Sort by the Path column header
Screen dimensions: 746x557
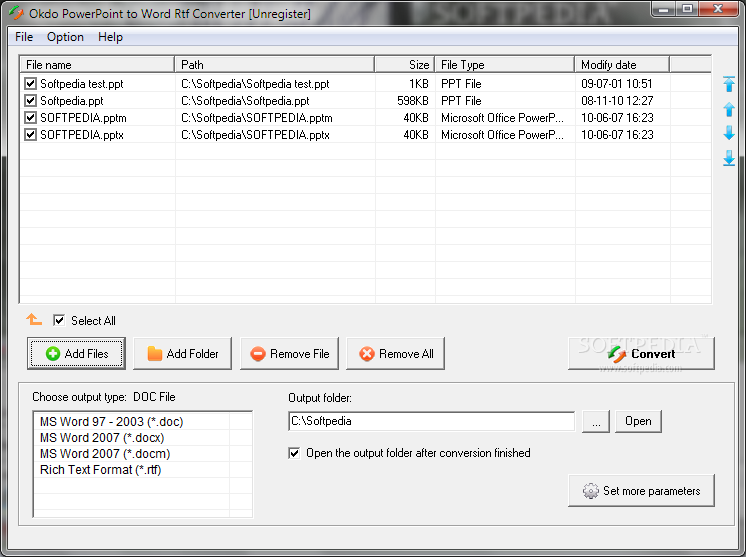(275, 65)
